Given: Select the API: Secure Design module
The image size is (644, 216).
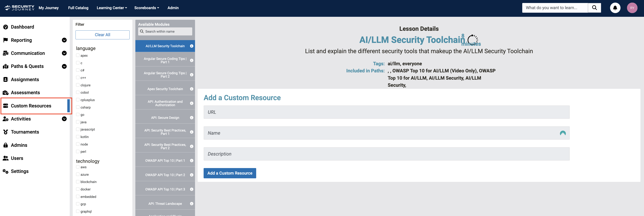Looking at the screenshot, I should point(165,118).
